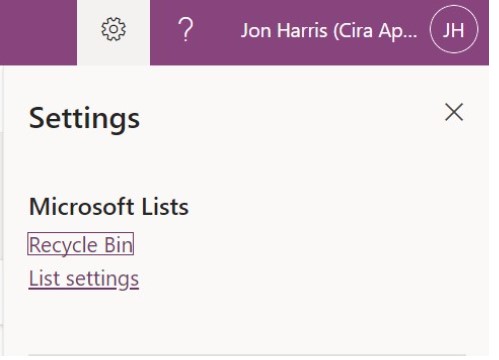Select the highlighted gear tab in header

(114, 32)
